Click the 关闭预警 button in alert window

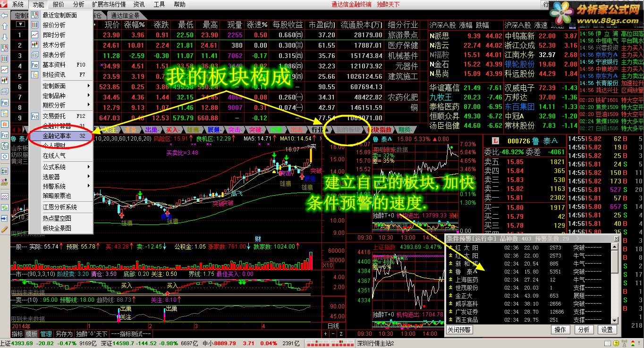[459, 330]
